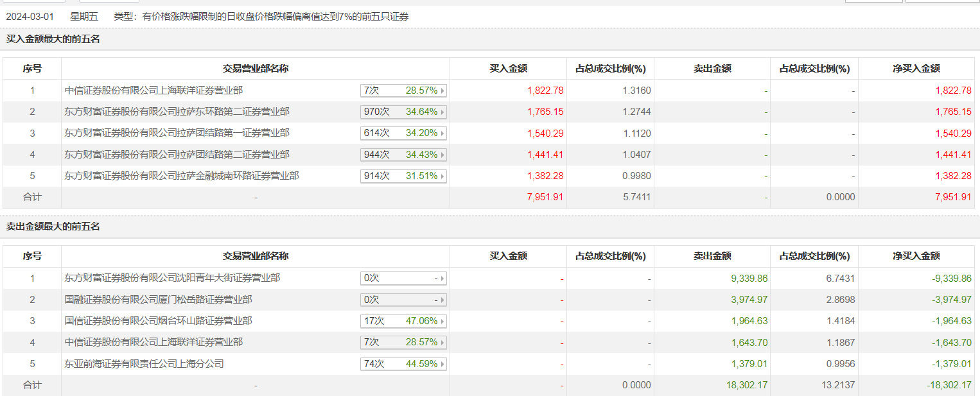This screenshot has width=980, height=396.
Task: Click the 买入金额 column header in the 买入金额最大的前五名 table
Action: click(508, 69)
